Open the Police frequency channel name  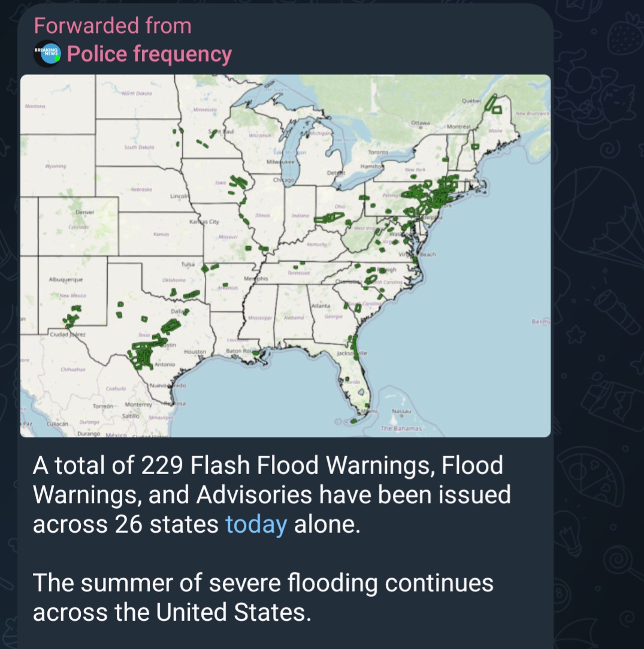(x=149, y=54)
